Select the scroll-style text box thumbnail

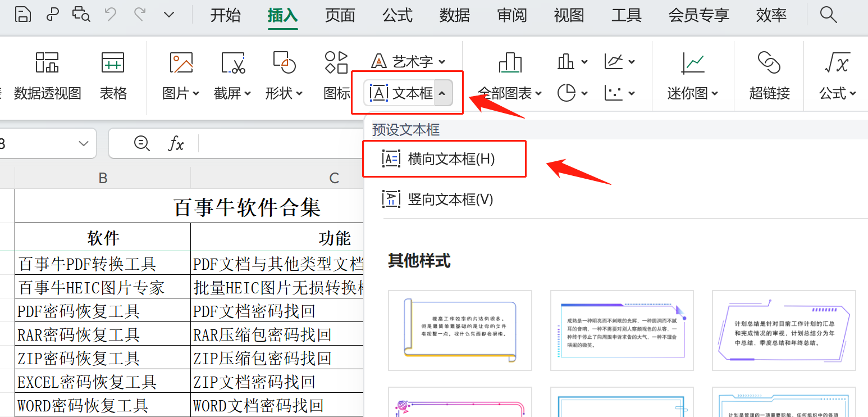pyautogui.click(x=460, y=330)
